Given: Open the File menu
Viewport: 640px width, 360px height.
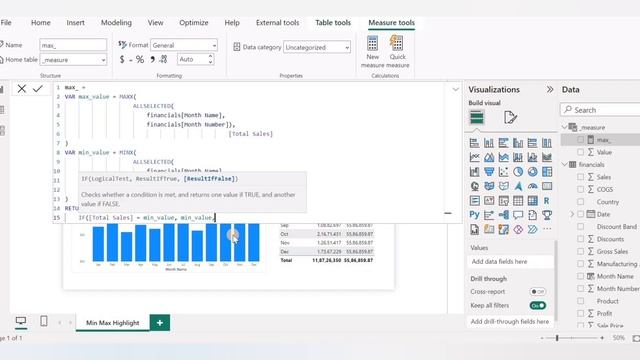Looking at the screenshot, I should click(6, 23).
